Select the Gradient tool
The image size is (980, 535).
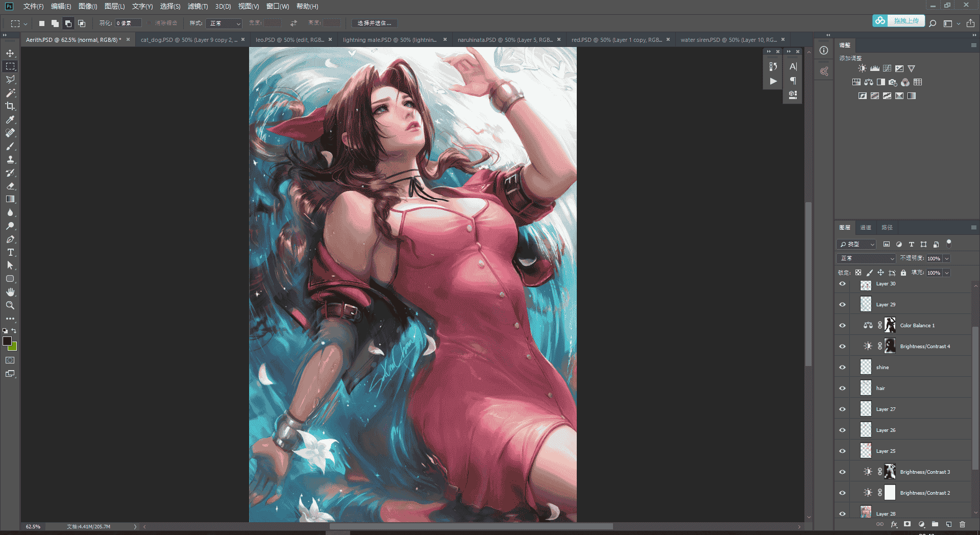pyautogui.click(x=10, y=199)
